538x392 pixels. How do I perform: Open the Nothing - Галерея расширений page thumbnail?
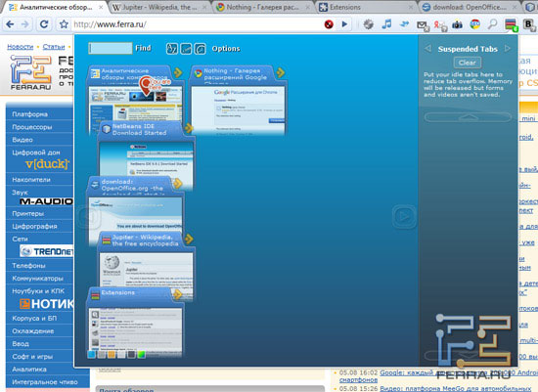[x=238, y=109]
